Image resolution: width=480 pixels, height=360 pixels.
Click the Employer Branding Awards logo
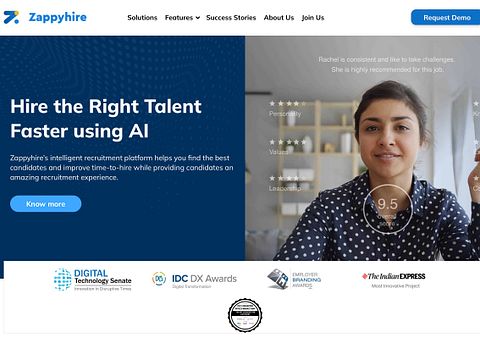coord(294,279)
